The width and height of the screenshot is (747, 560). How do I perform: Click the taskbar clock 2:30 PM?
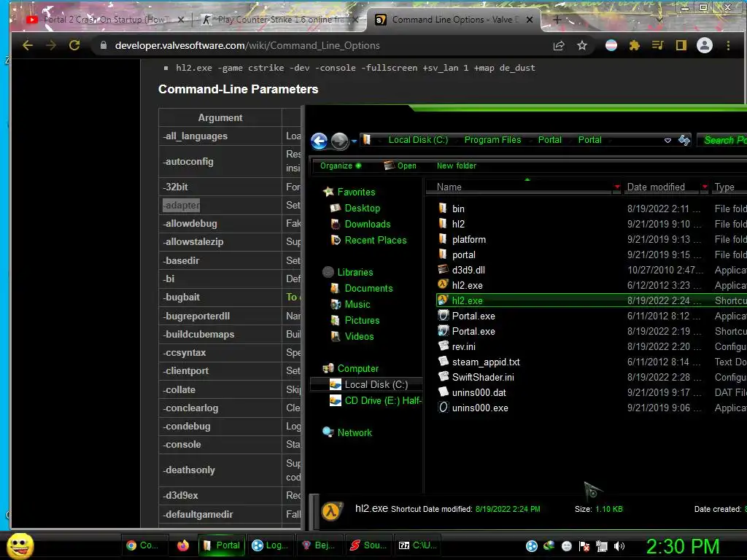pyautogui.click(x=683, y=546)
